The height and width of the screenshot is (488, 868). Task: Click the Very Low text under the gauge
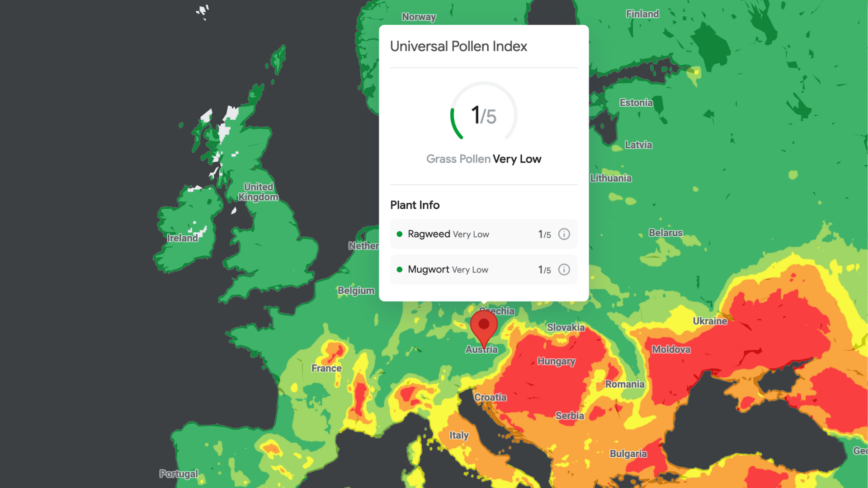[517, 159]
